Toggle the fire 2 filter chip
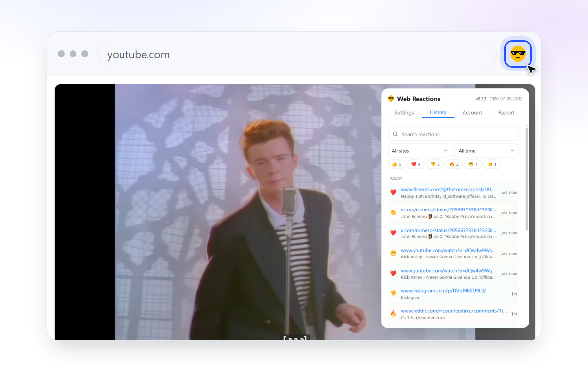 point(454,164)
